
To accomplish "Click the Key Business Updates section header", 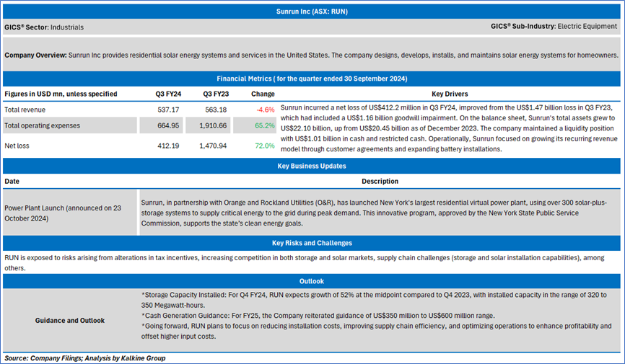I will click(x=312, y=166).
